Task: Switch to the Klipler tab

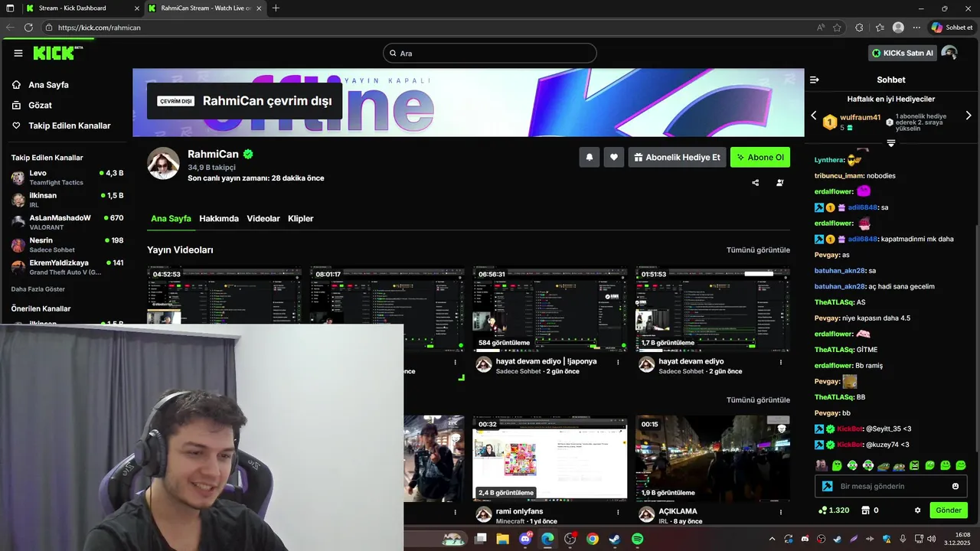Action: coord(301,219)
